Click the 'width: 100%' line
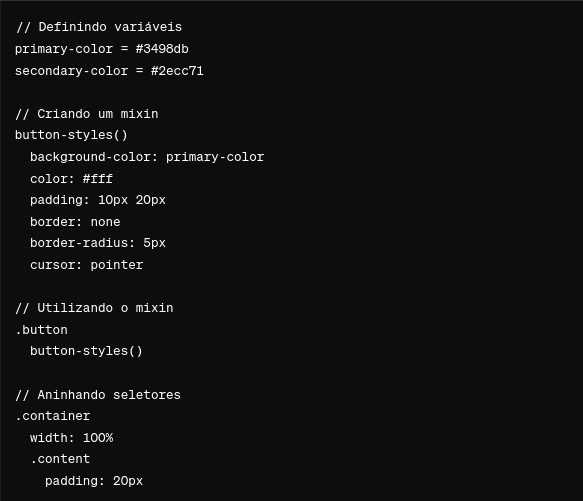The height and width of the screenshot is (501, 583). [x=71, y=438]
